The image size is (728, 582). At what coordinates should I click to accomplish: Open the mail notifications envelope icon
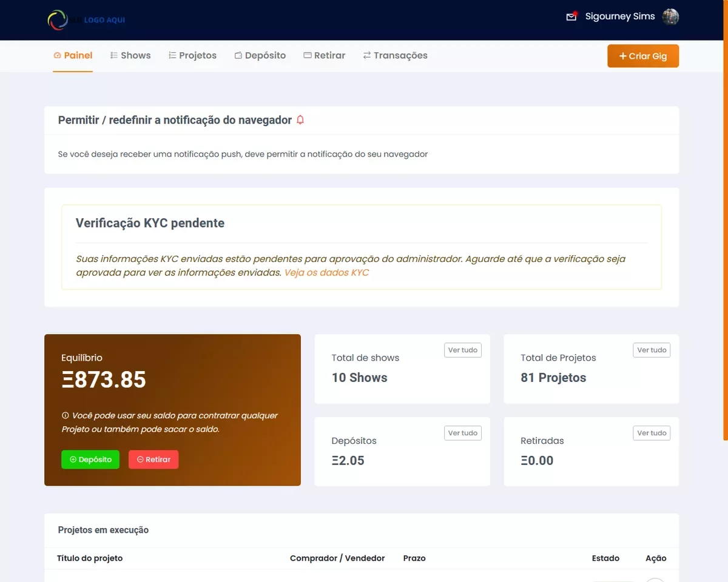coord(571,17)
